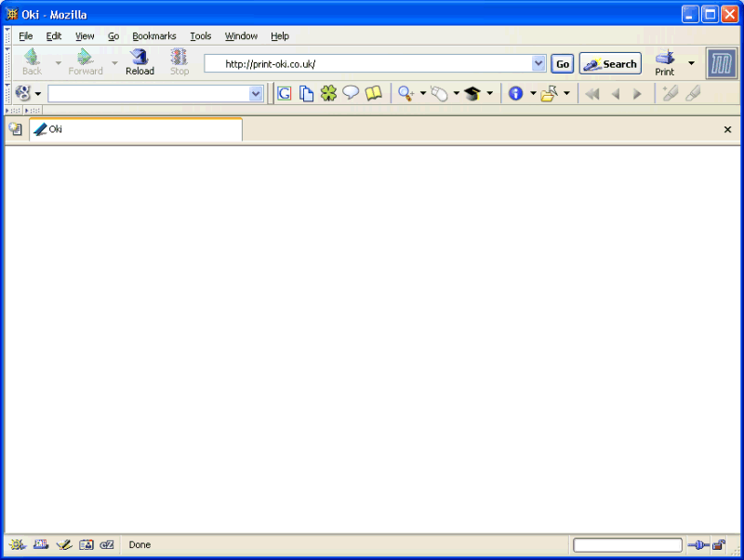Click the folder with flag icon
This screenshot has height=560, width=744.
click(550, 94)
